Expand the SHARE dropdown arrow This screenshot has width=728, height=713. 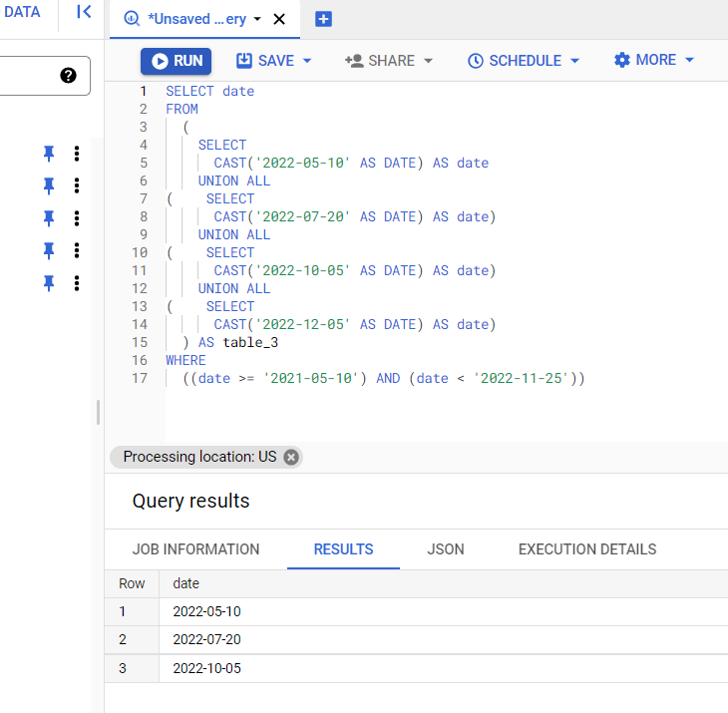pos(428,61)
